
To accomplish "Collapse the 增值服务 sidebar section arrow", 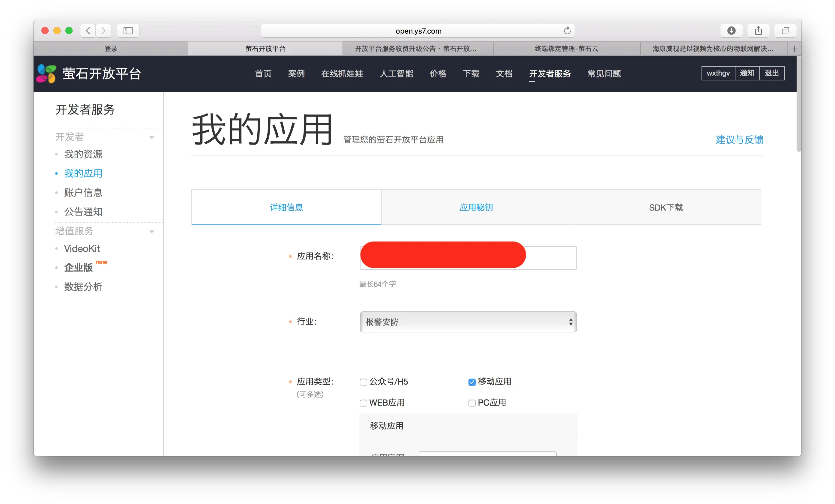I will coord(152,232).
